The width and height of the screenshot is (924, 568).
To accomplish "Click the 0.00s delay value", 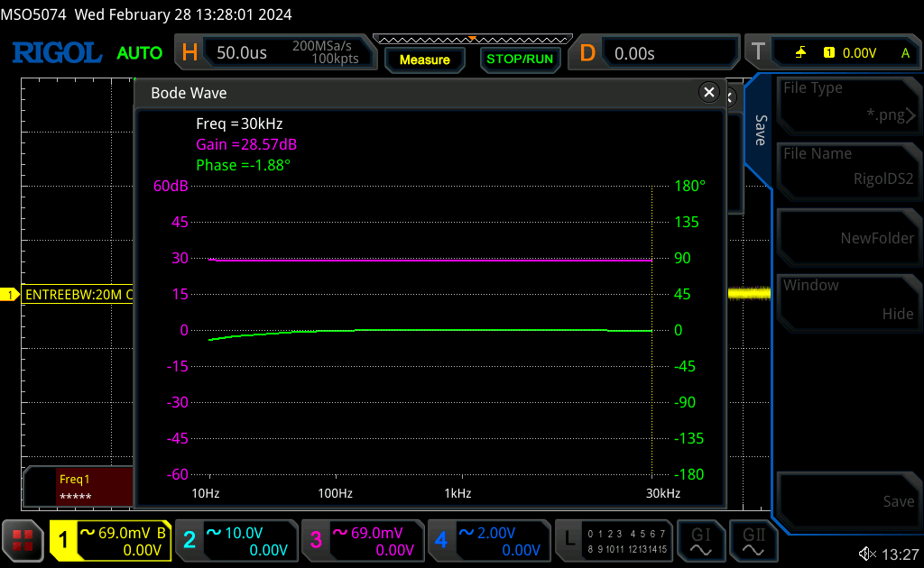I will pos(634,53).
